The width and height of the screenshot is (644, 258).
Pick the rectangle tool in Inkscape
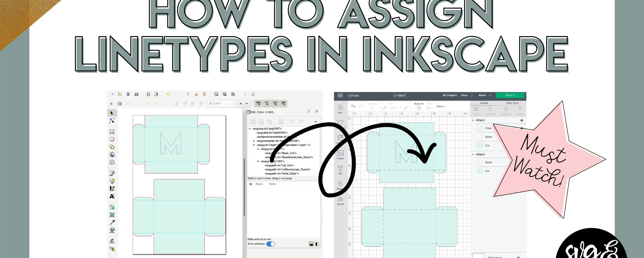pyautogui.click(x=112, y=132)
